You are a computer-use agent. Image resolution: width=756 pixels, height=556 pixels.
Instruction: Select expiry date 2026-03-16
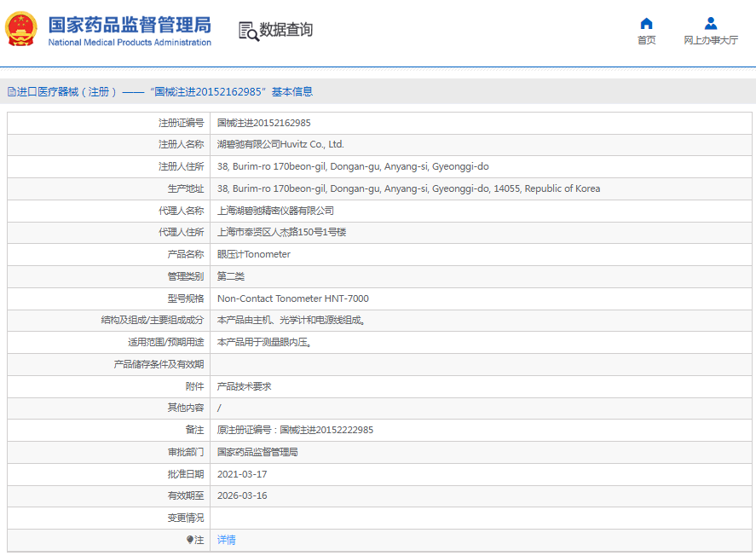(242, 495)
